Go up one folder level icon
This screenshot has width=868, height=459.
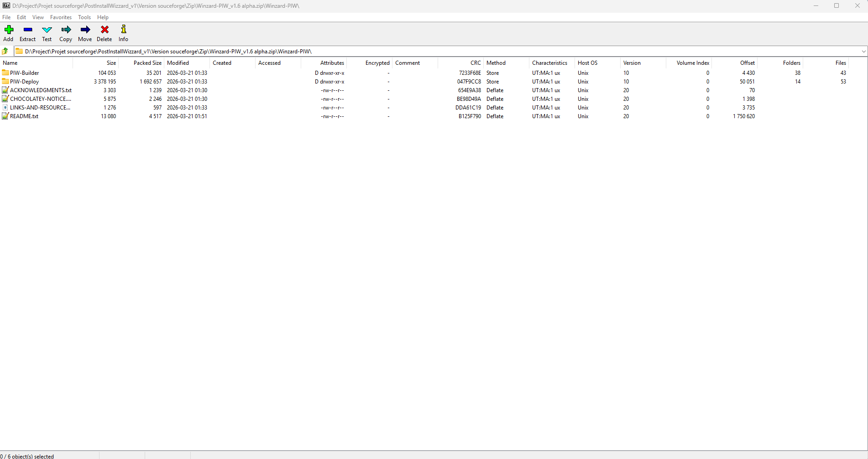(x=5, y=51)
